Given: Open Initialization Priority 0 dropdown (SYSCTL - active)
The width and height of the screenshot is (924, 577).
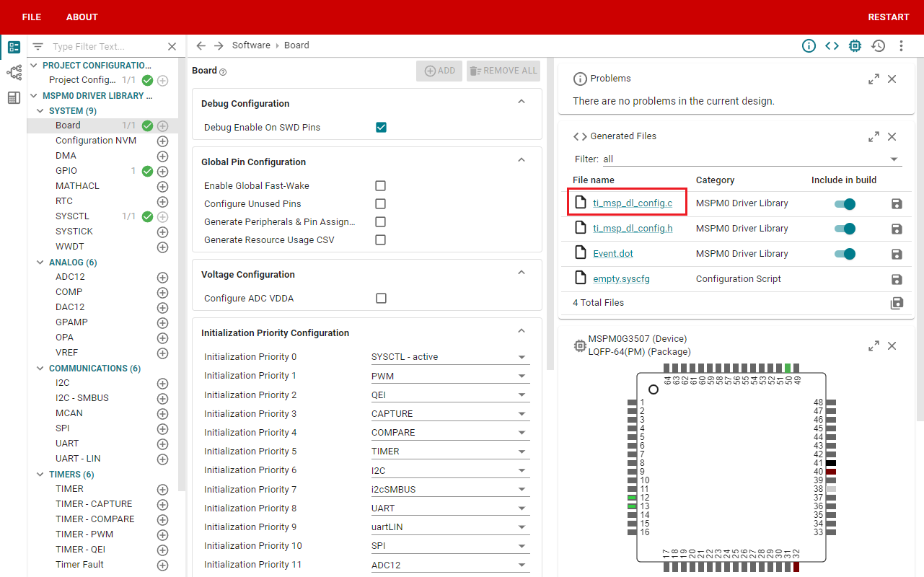Looking at the screenshot, I should coord(450,356).
